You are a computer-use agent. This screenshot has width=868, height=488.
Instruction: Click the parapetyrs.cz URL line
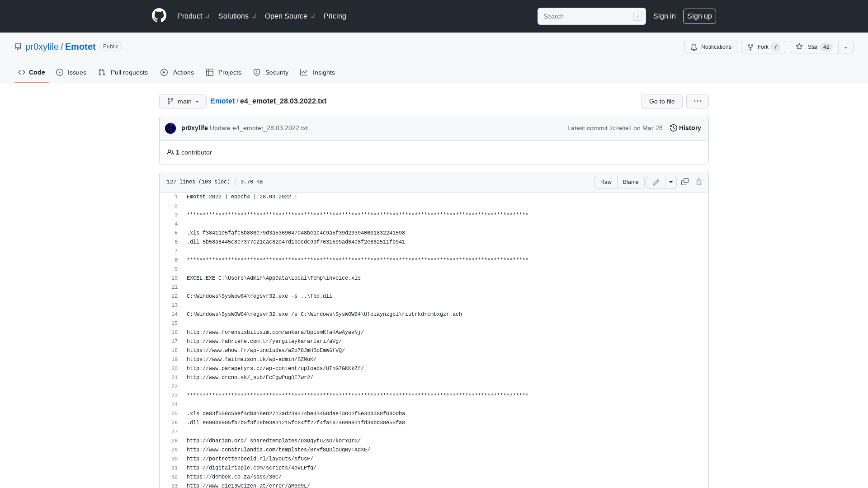click(x=275, y=369)
